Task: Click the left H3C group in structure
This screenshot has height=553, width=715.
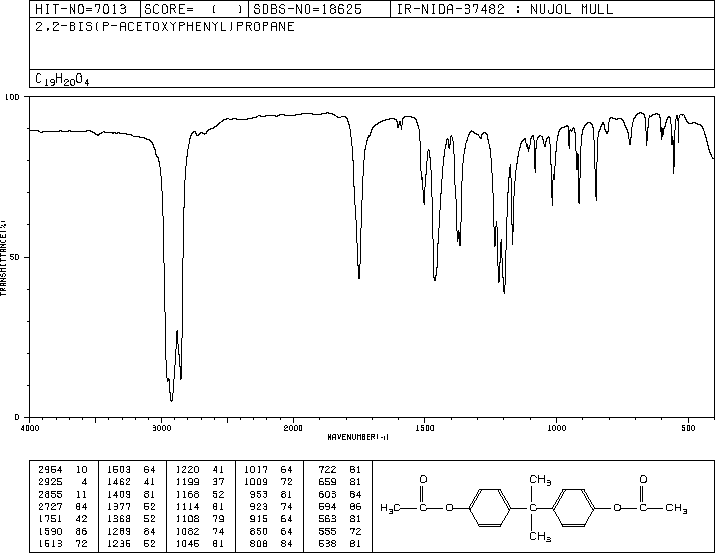Action: click(390, 508)
